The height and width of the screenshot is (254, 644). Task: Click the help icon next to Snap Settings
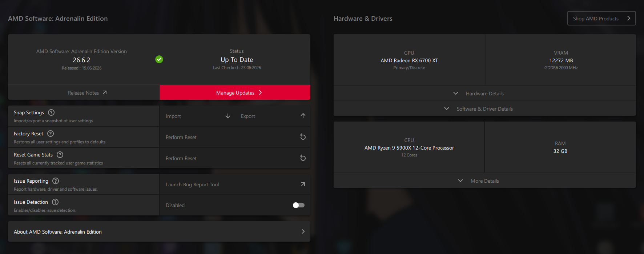pos(51,112)
